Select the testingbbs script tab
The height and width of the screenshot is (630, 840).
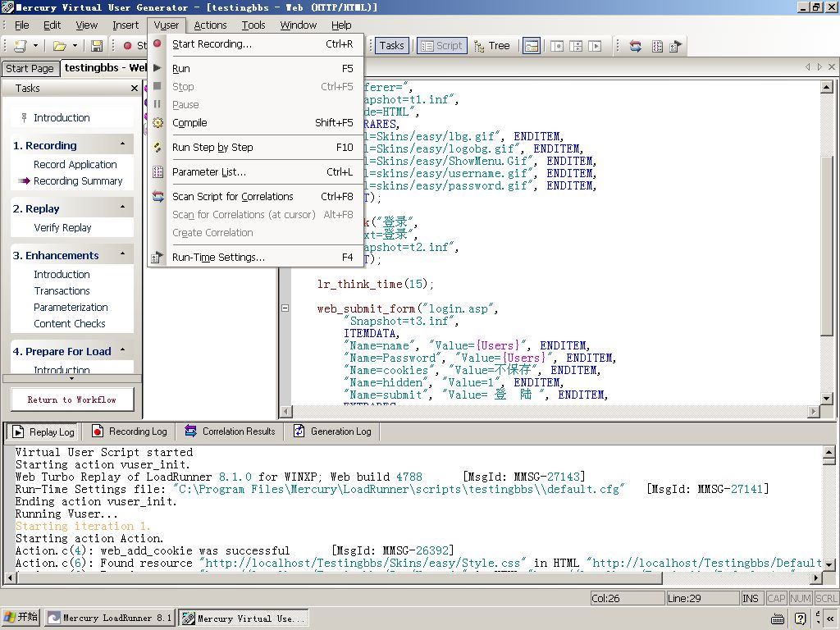(104, 68)
